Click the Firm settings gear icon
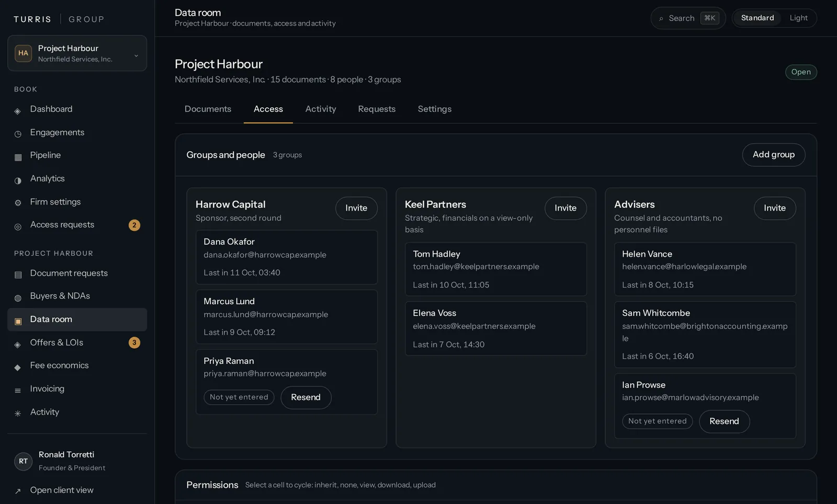 point(18,203)
